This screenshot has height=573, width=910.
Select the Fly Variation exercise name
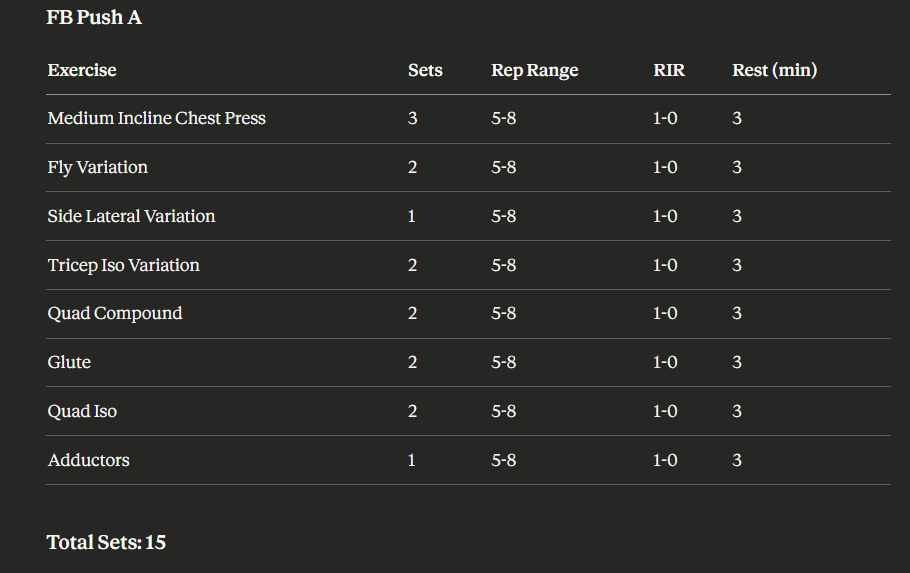pos(97,167)
